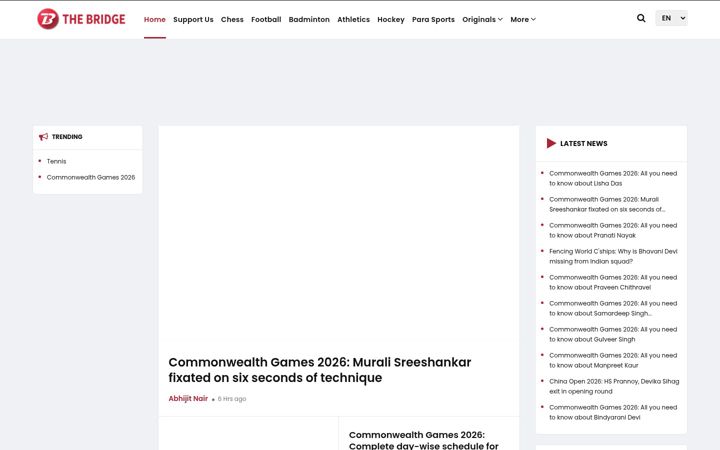Open author Abhijit Nair's profile

coord(188,399)
